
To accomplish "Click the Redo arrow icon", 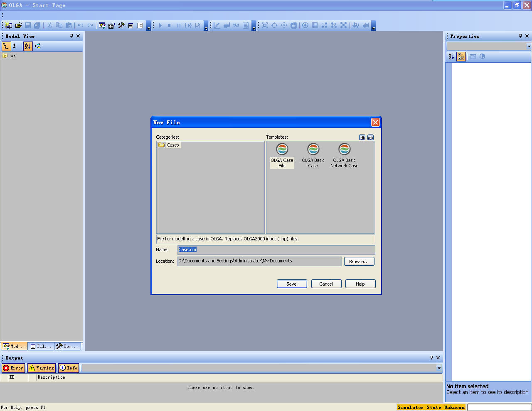I will pos(90,25).
